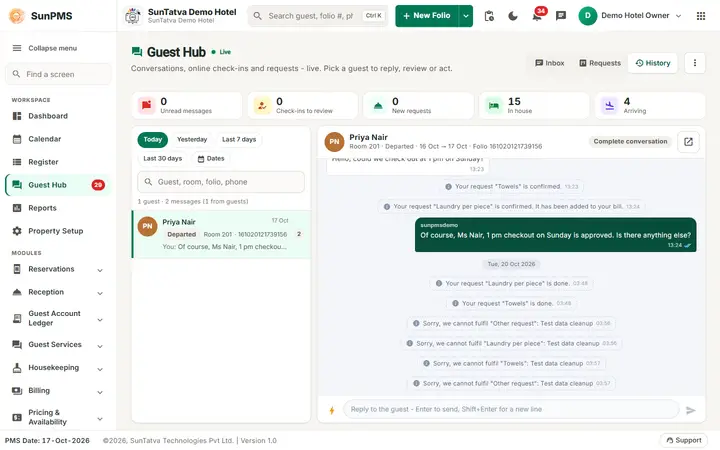This screenshot has height=450, width=720.
Task: Click Guest, room, folio, phone search field
Action: point(221,182)
